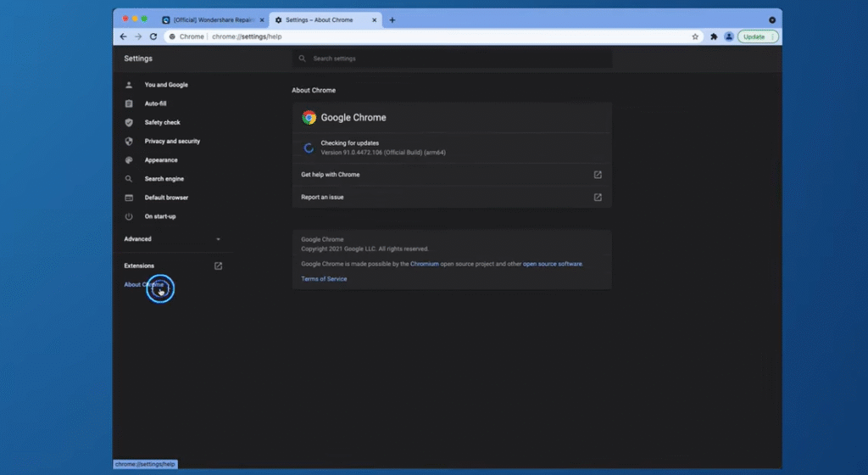Image resolution: width=868 pixels, height=475 pixels.
Task: Open the Chromium project link
Action: pos(424,264)
